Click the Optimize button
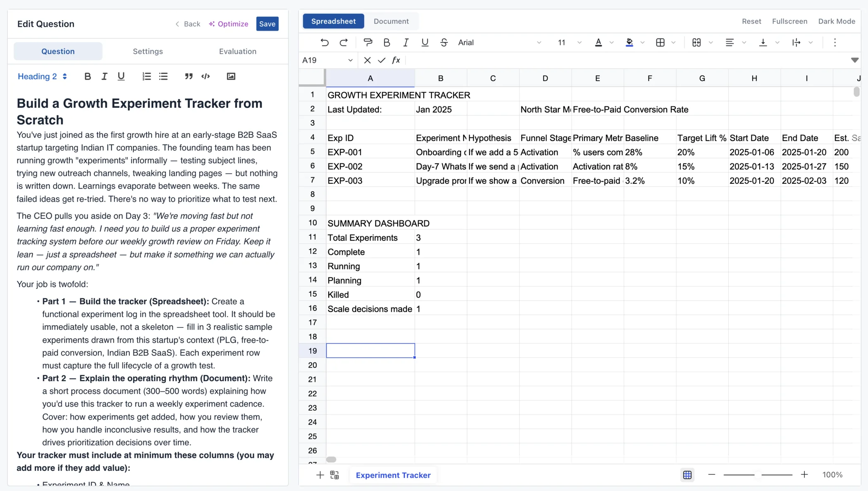Viewport: 868px width, 491px height. pyautogui.click(x=229, y=24)
